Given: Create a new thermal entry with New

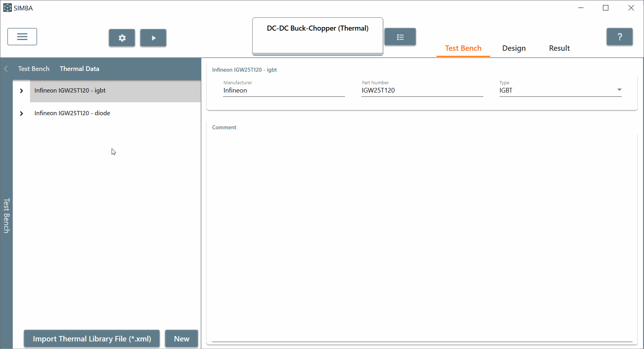Looking at the screenshot, I should pos(182,339).
